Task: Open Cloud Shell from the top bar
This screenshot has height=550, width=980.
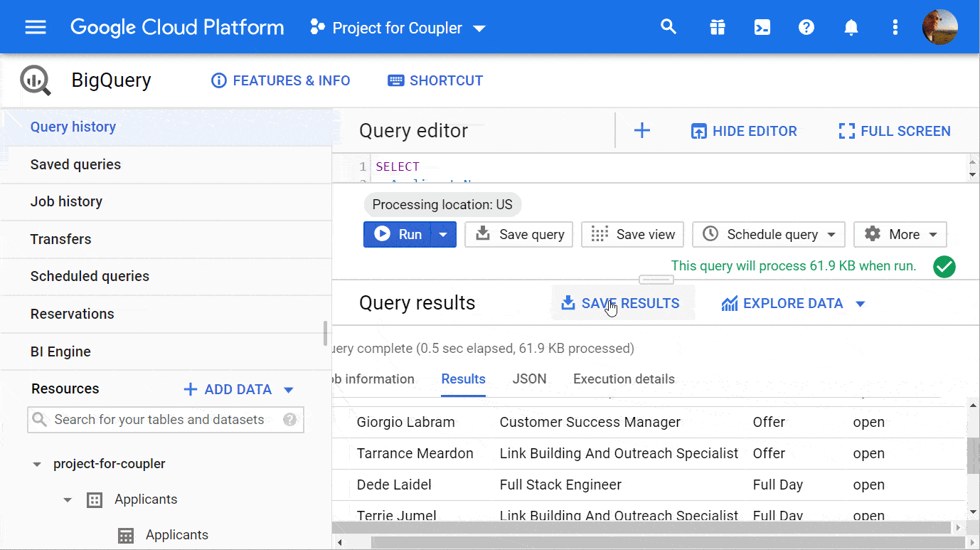Action: [762, 26]
